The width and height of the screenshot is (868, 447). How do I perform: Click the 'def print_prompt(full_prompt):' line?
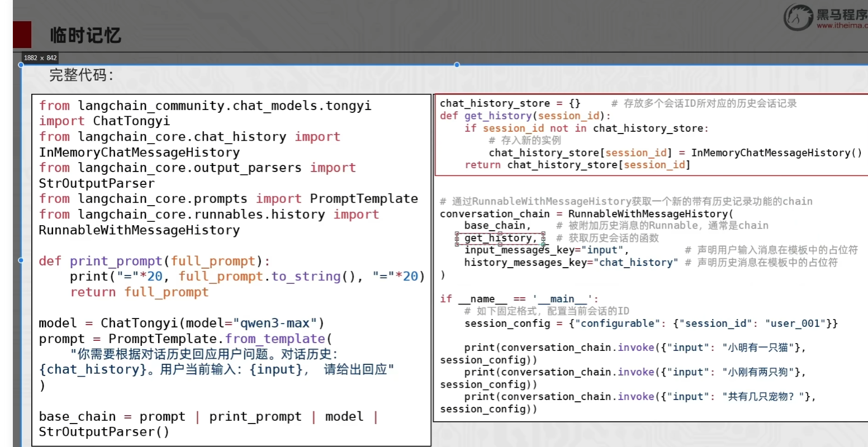pyautogui.click(x=154, y=261)
